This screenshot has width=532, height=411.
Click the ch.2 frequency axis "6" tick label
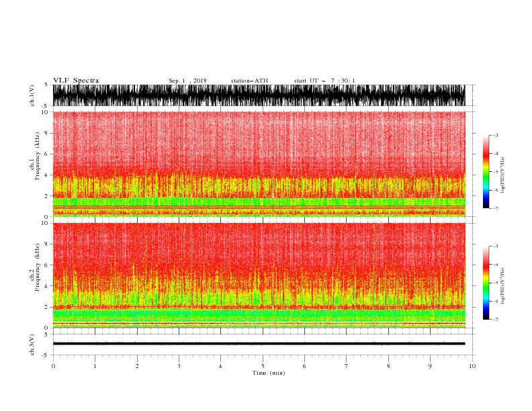point(47,265)
